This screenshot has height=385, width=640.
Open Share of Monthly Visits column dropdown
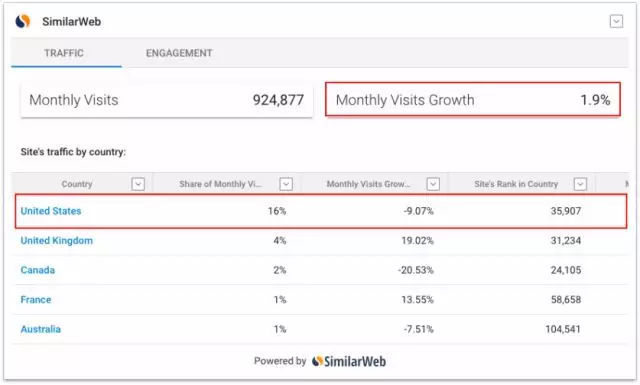click(286, 184)
